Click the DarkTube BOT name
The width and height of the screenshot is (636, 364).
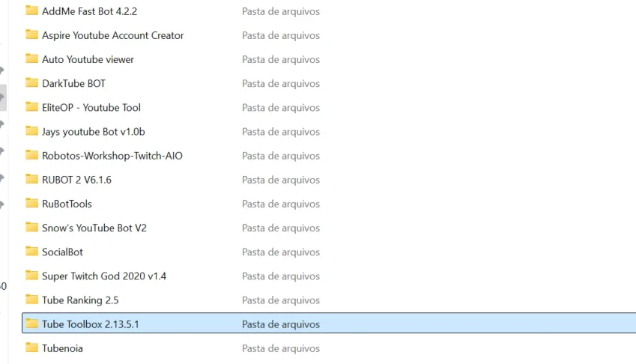pyautogui.click(x=74, y=83)
